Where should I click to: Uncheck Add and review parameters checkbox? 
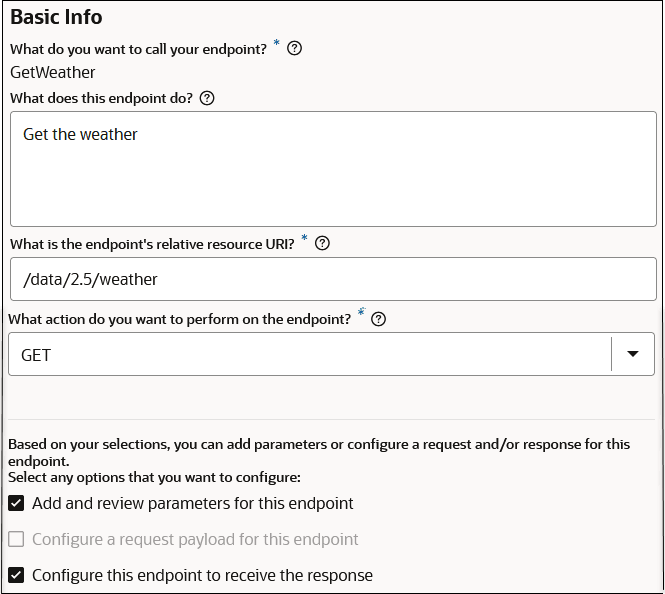pyautogui.click(x=16, y=503)
